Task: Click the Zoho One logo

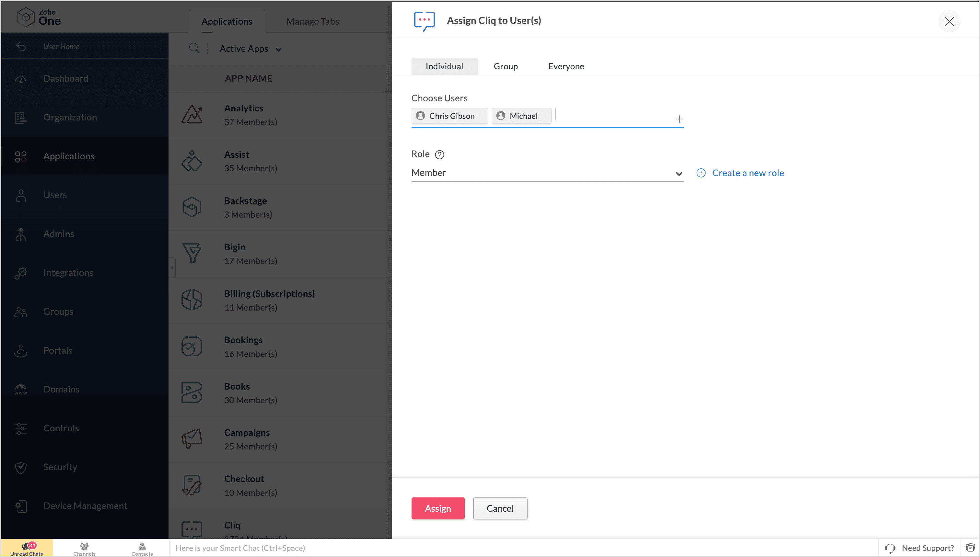Action: pyautogui.click(x=39, y=17)
